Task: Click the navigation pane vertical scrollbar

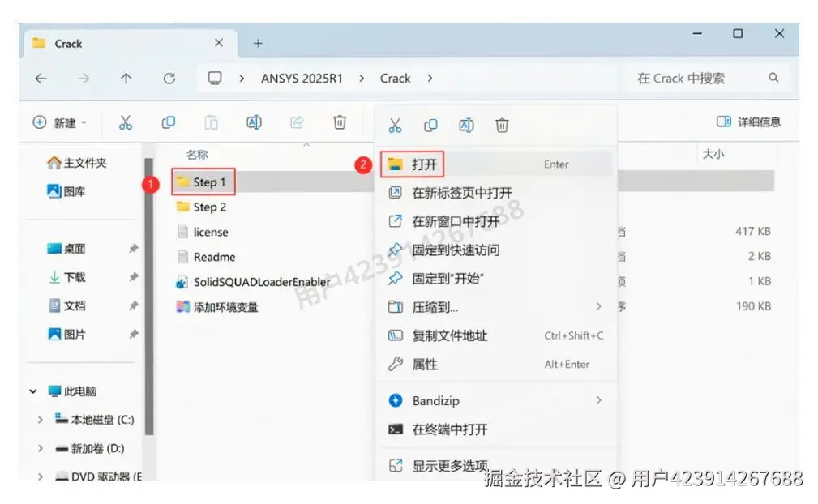Action: click(x=149, y=297)
